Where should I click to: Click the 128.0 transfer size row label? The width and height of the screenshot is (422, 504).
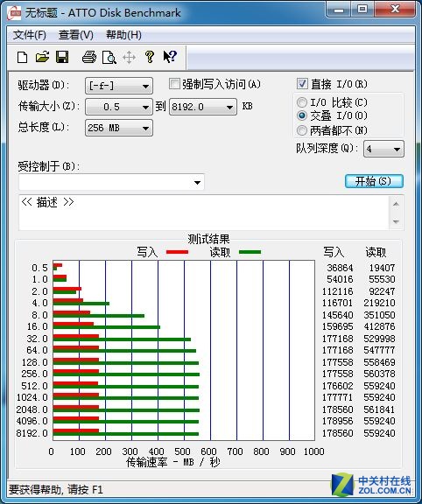34,362
